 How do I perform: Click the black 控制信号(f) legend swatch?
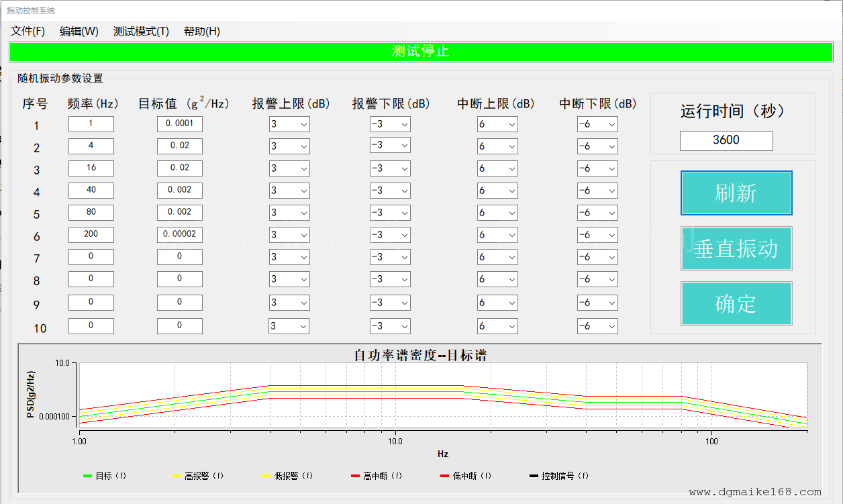point(534,476)
